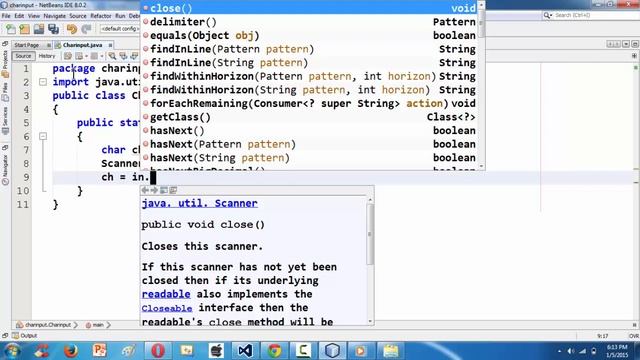Open Opera from the taskbar
Viewport: 640px width, 360px height.
coord(158,351)
